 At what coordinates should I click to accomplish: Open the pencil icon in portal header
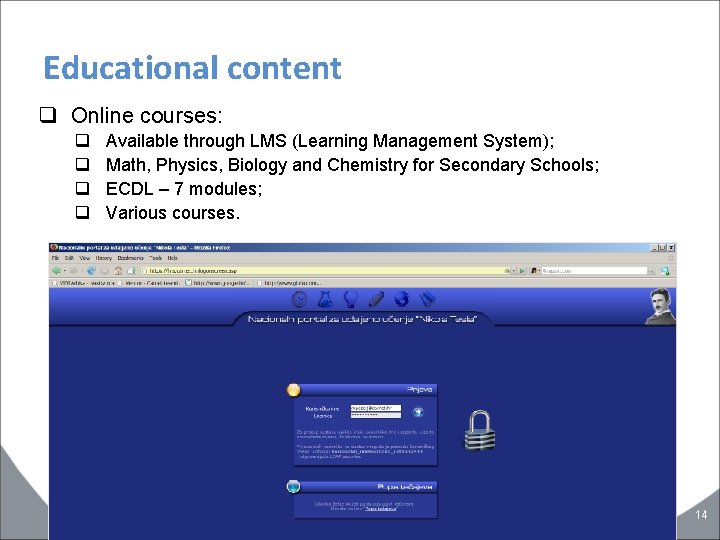[376, 299]
